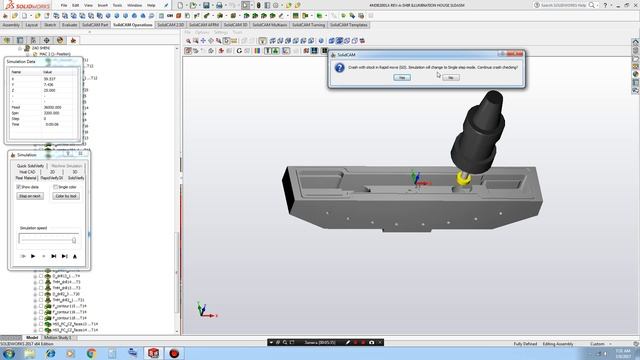The height and width of the screenshot is (360, 640).
Task: Click the G-code 'G' icon in simulation toolbar
Action: coord(239,51)
